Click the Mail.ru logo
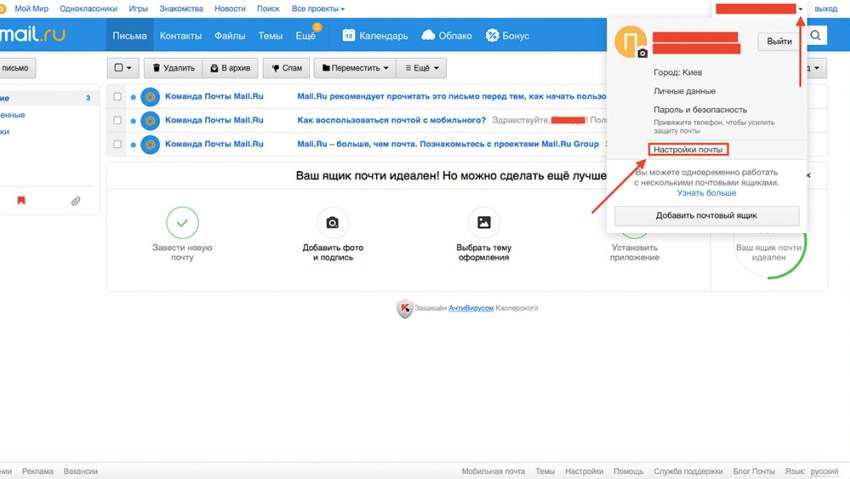850x479 pixels. 33,34
